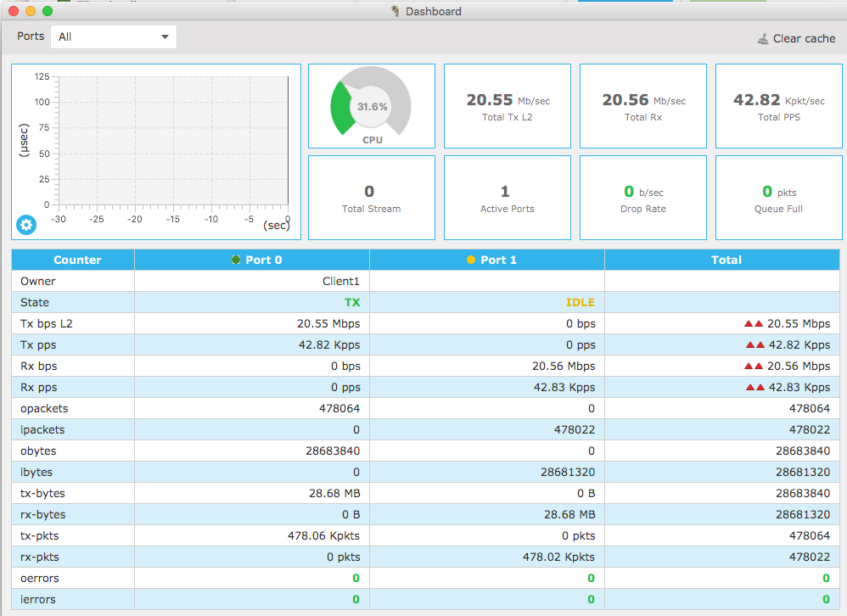
Task: Click red up arrows in Rx bps total
Action: [x=754, y=366]
